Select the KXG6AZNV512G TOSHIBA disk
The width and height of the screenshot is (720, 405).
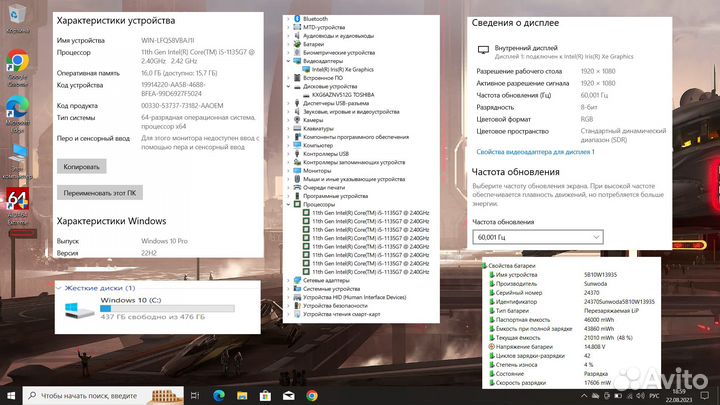click(x=343, y=95)
